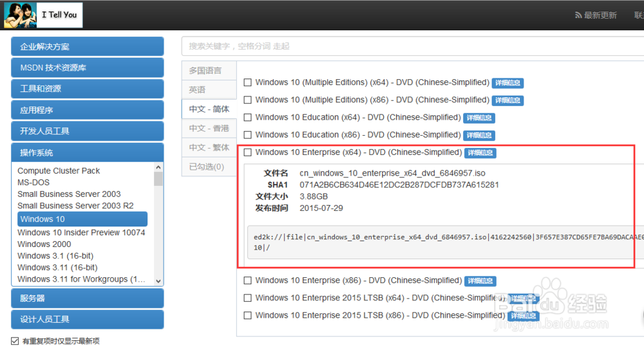Click the file name cn_windows_10_enterprise_x64_dvd_6846957.iso
Image resolution: width=644 pixels, height=346 pixels.
pyautogui.click(x=392, y=173)
